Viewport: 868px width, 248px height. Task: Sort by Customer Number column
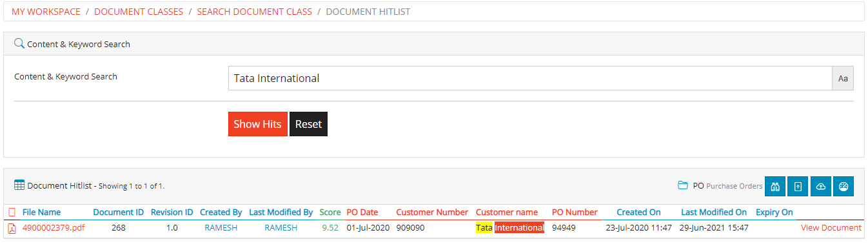point(432,212)
